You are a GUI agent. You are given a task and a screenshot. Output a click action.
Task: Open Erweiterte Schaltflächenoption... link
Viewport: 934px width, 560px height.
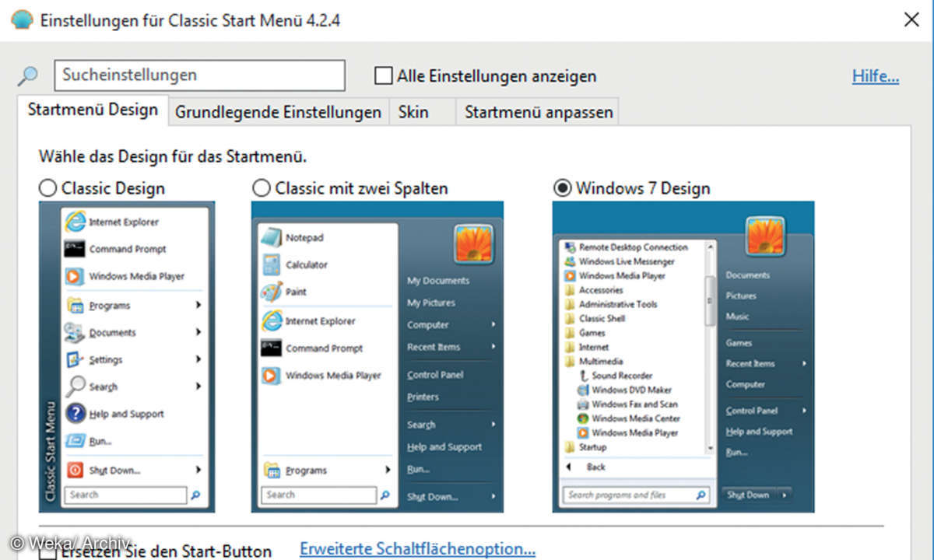point(418,549)
